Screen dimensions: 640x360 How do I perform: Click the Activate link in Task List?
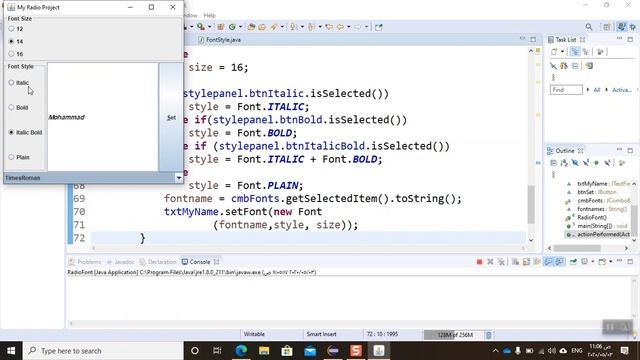pyautogui.click(x=622, y=90)
